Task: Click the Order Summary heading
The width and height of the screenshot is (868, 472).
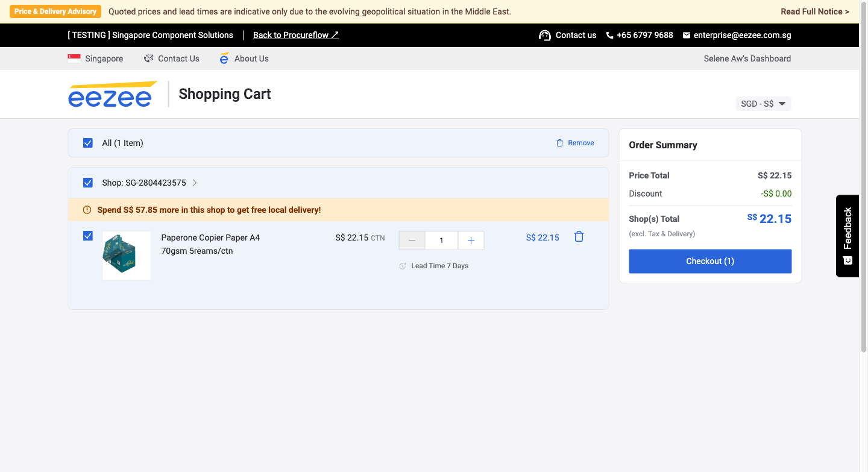Action: tap(663, 145)
